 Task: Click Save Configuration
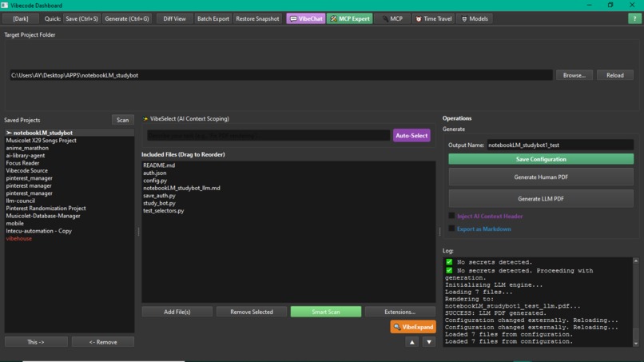tap(541, 160)
